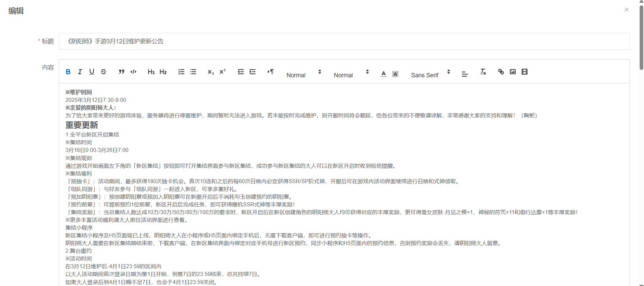The width and height of the screenshot is (644, 286).
Task: Click the line 2.舞台邀约
Action: point(78,251)
